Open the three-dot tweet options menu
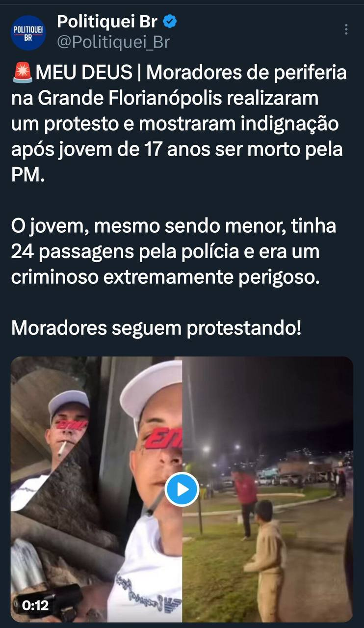This screenshot has height=628, width=364. 346,29
